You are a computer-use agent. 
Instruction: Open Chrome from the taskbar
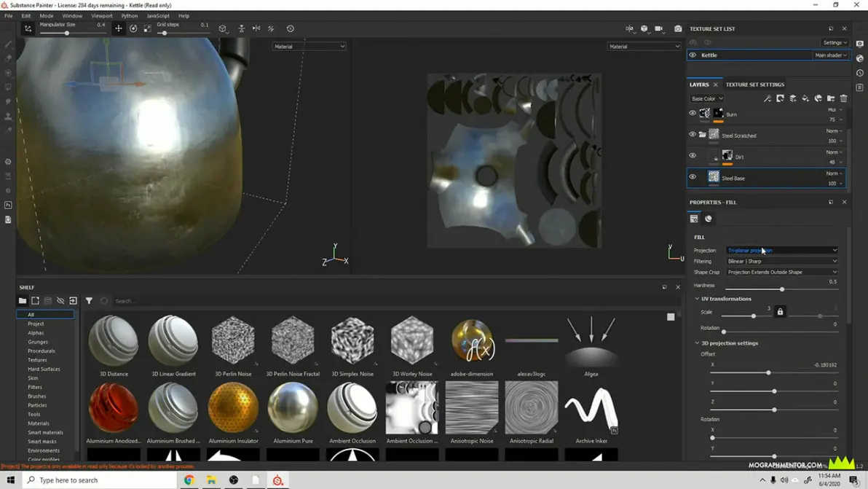coord(189,480)
